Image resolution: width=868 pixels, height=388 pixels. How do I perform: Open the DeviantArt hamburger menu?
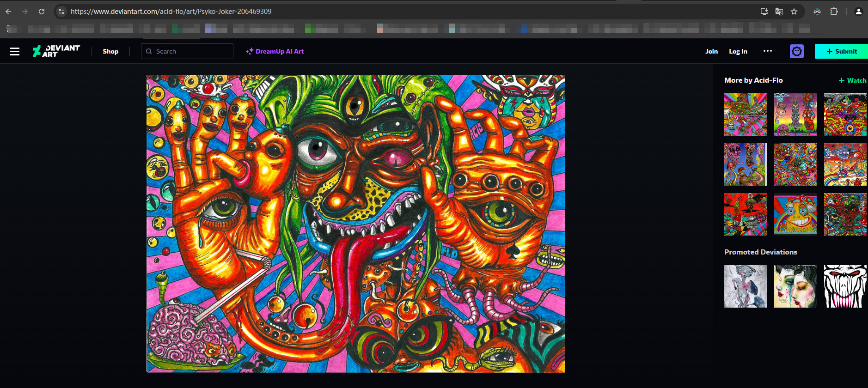point(15,51)
